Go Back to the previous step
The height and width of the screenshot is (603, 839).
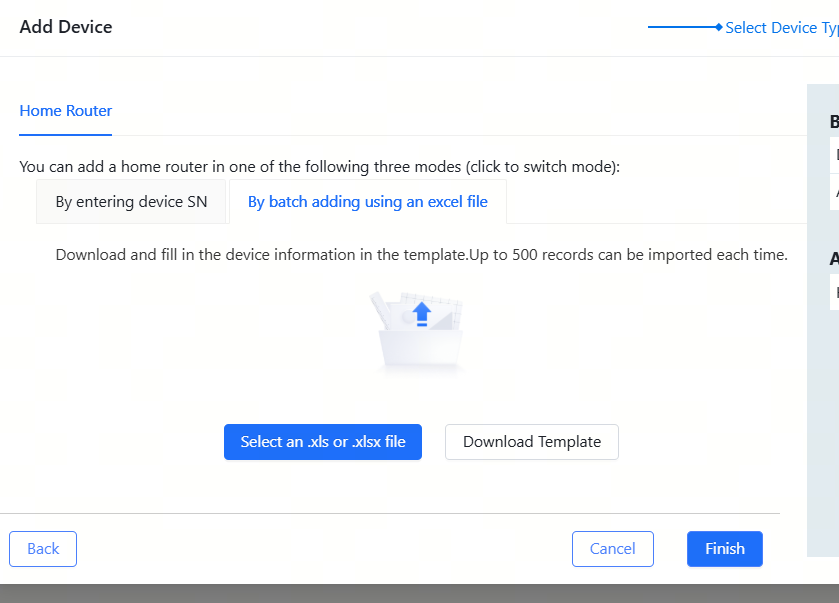[43, 549]
